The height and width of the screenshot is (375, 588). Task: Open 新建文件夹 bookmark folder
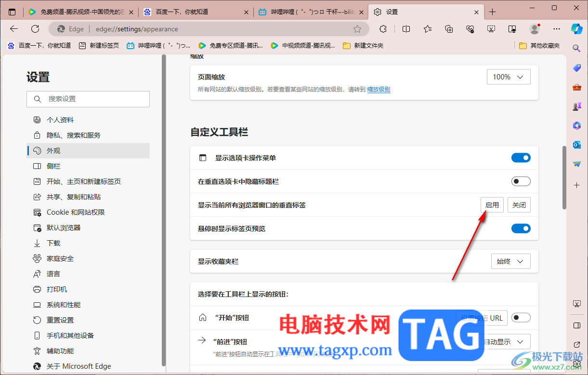point(363,46)
